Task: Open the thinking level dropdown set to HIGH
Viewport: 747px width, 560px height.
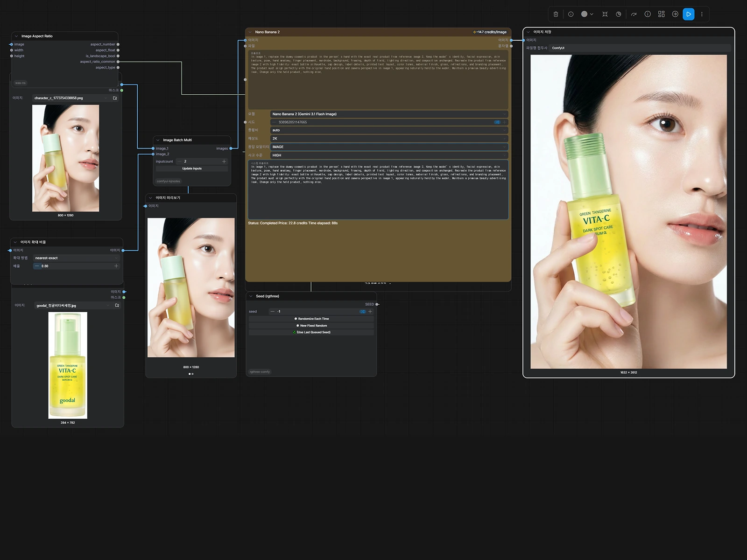Action: coord(389,155)
